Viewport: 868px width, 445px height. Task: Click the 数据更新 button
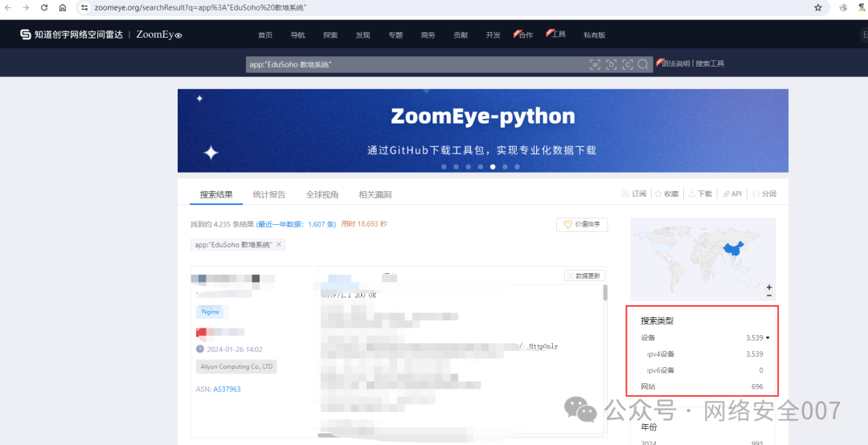tap(584, 276)
